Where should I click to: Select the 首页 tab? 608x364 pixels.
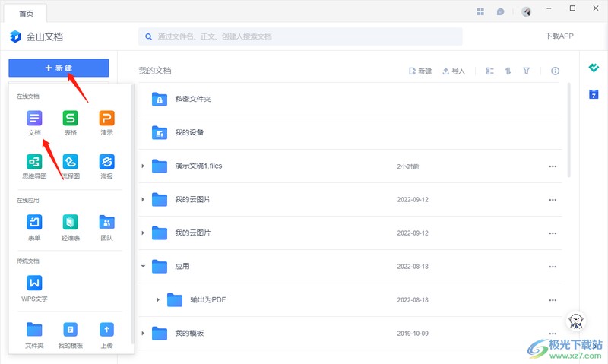coord(26,14)
